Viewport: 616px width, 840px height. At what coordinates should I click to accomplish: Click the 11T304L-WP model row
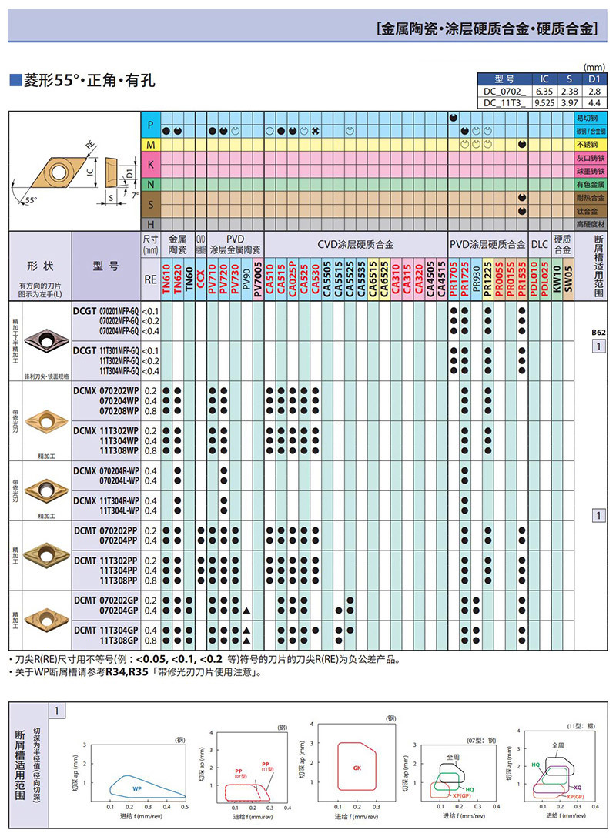pyautogui.click(x=119, y=510)
